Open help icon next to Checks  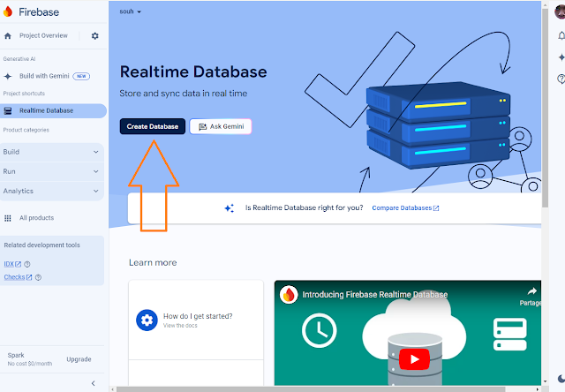point(38,277)
